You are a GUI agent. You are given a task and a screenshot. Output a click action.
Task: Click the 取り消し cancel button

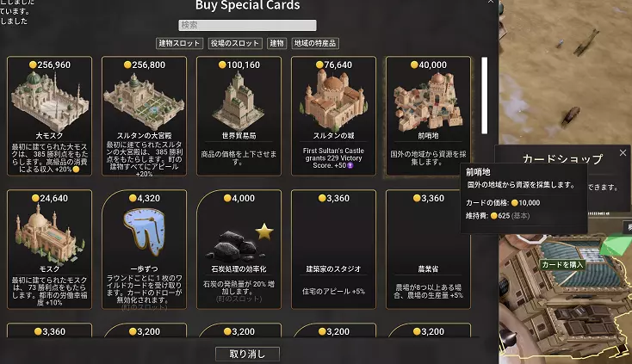pos(247,354)
